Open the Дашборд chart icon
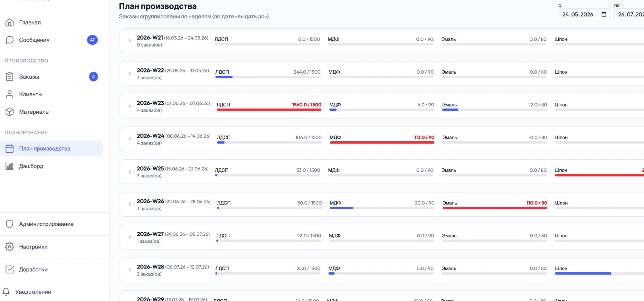Image resolution: width=644 pixels, height=301 pixels. pos(10,166)
